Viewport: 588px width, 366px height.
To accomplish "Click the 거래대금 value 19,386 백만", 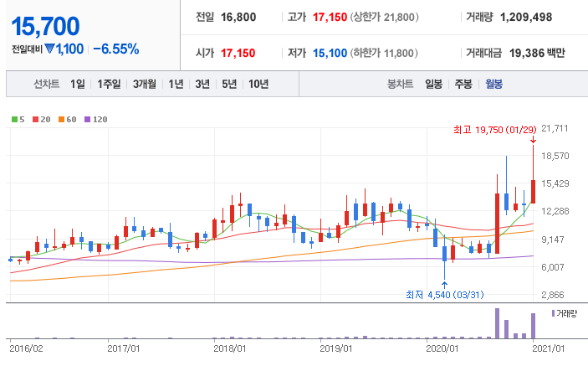I will pos(537,53).
